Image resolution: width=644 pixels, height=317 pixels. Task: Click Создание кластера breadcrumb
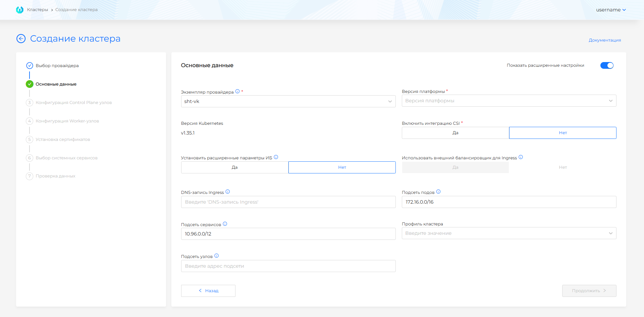76,10
